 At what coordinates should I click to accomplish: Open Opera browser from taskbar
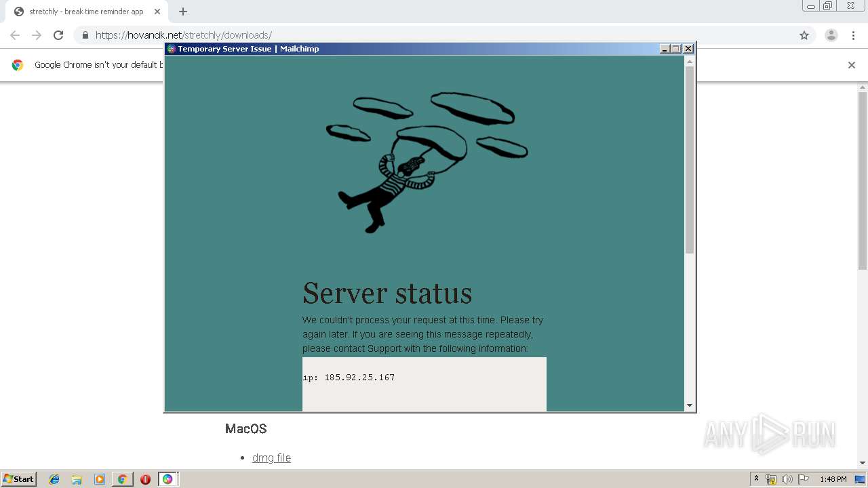point(145,479)
